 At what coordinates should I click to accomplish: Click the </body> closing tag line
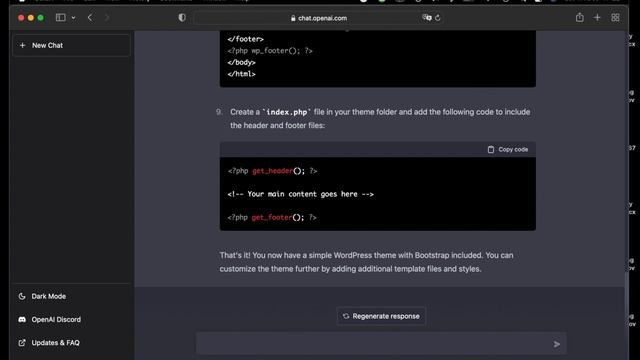pos(241,62)
